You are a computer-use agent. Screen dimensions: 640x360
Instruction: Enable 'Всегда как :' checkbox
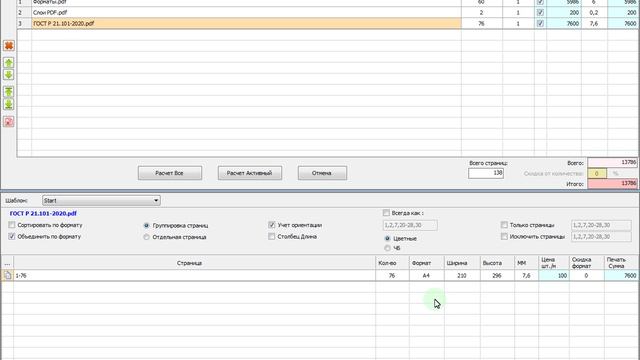pyautogui.click(x=386, y=213)
